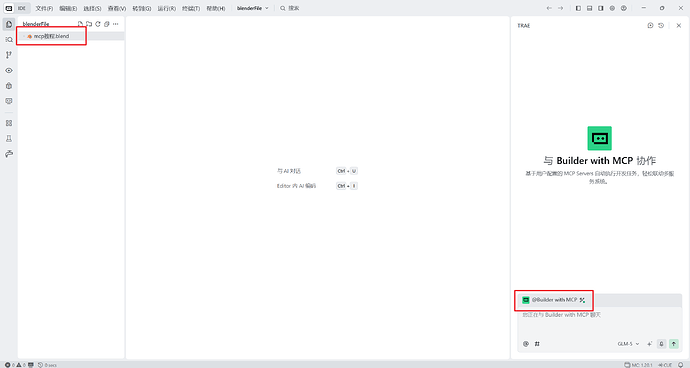The image size is (690, 368).
Task: Start a new chat in TRAE panel
Action: [650, 26]
